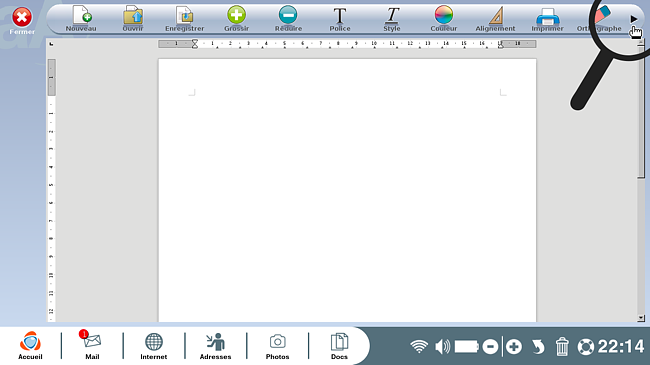Viewport: 650px width, 365px height.
Task: Expand more toolbar items with right arrow
Action: (634, 19)
